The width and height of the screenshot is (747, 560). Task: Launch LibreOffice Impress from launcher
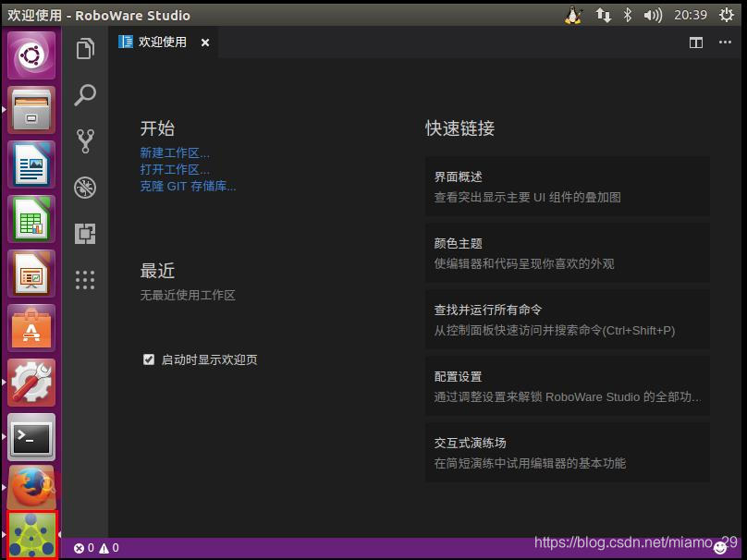pos(31,274)
